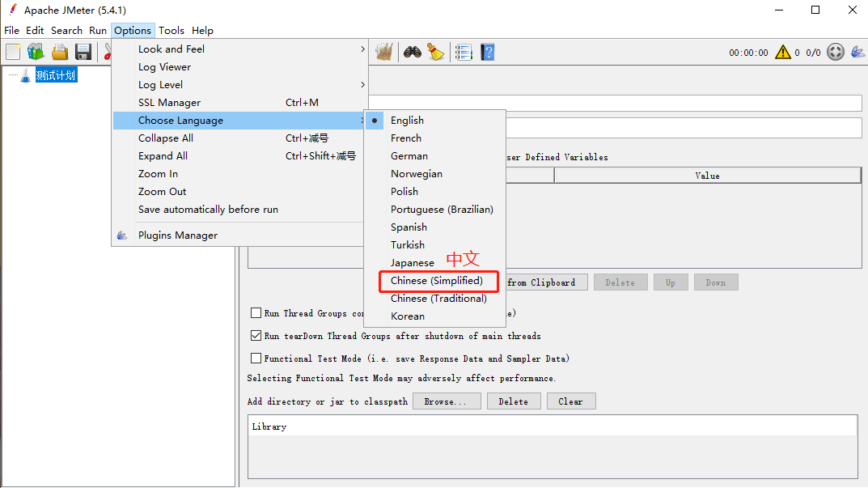The image size is (868, 488).
Task: Click the disabled variables Delete button
Action: tap(620, 282)
